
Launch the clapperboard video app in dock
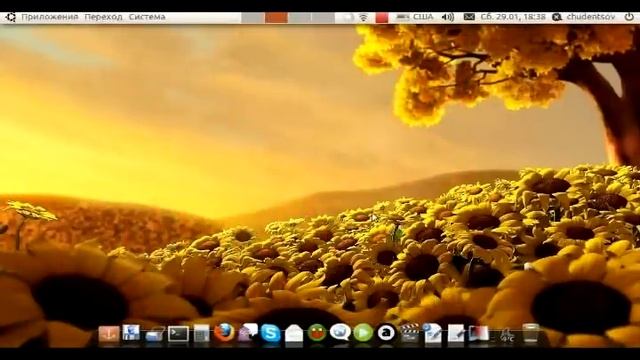click(409, 333)
